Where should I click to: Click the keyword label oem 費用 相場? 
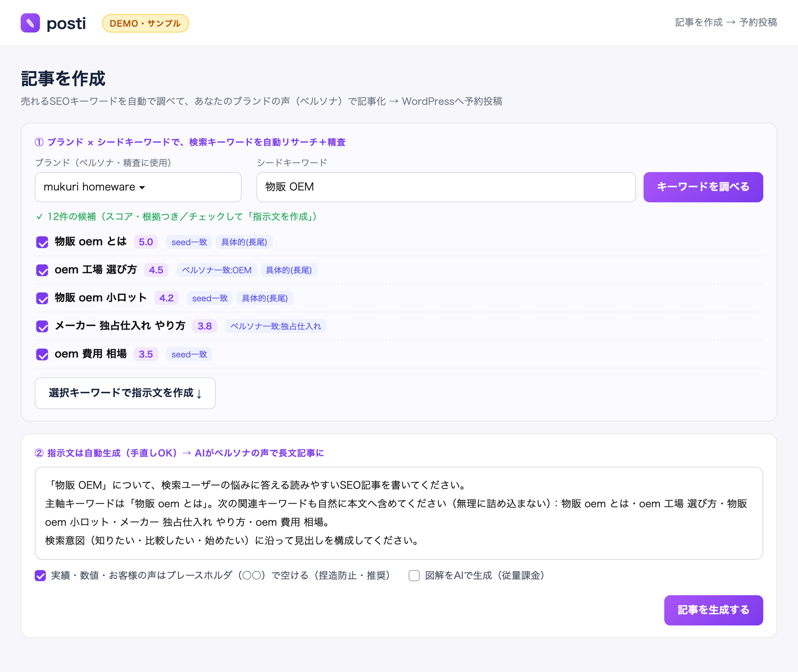pos(90,354)
